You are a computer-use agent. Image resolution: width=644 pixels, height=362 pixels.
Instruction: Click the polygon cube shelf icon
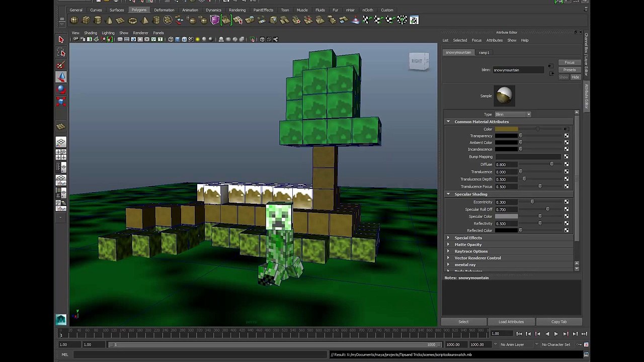86,20
